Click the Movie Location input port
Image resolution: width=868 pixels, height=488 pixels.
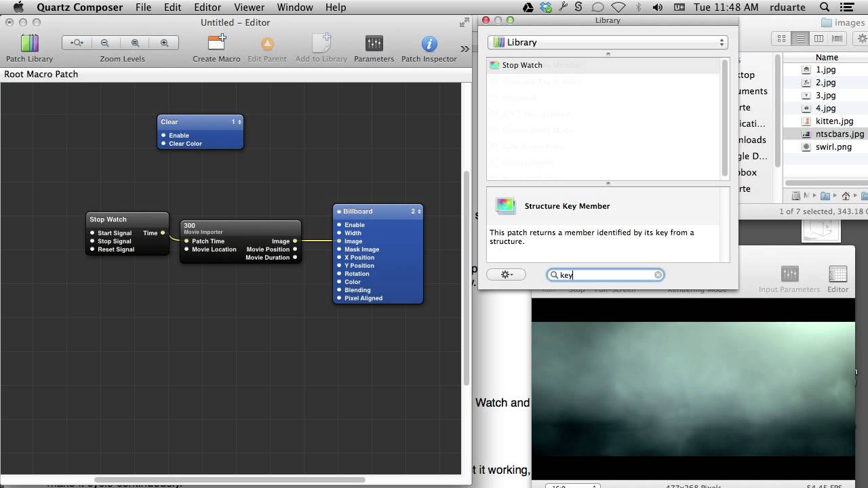186,249
